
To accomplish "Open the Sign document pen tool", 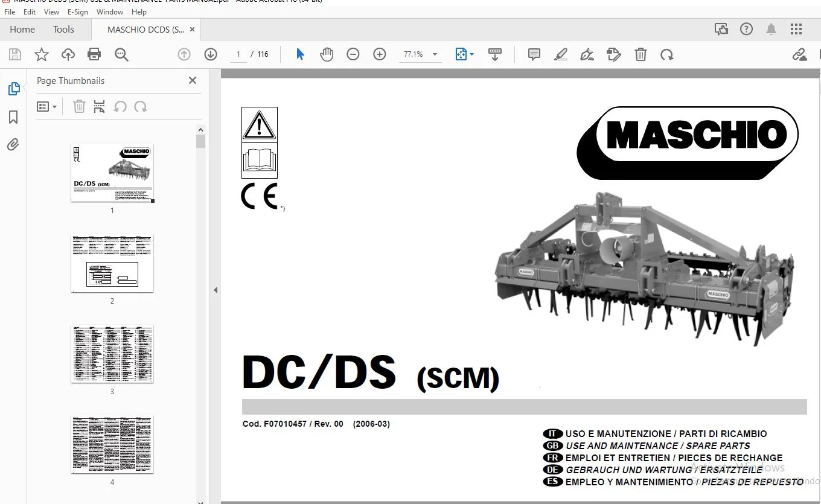I will [587, 54].
